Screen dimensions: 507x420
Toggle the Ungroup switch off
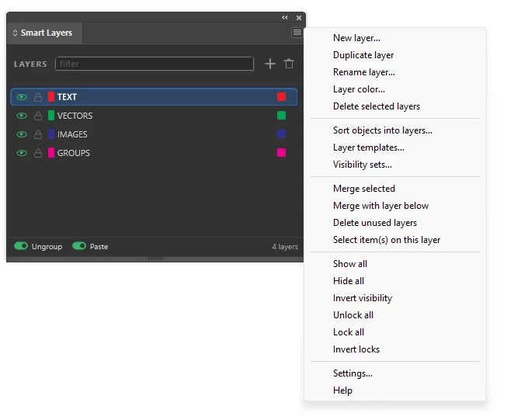point(21,246)
